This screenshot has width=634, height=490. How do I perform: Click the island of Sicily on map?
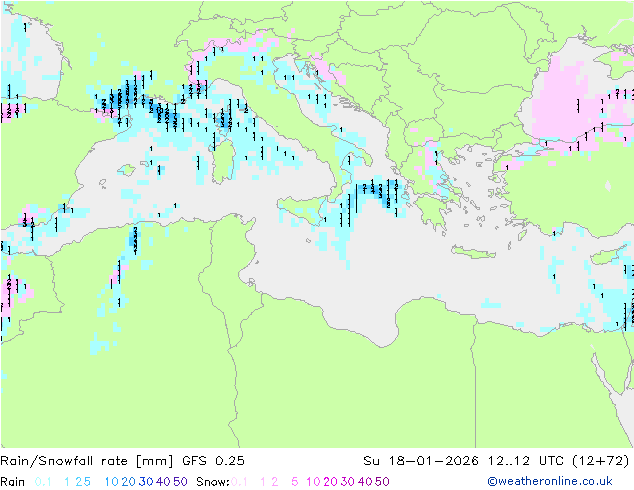(x=302, y=211)
